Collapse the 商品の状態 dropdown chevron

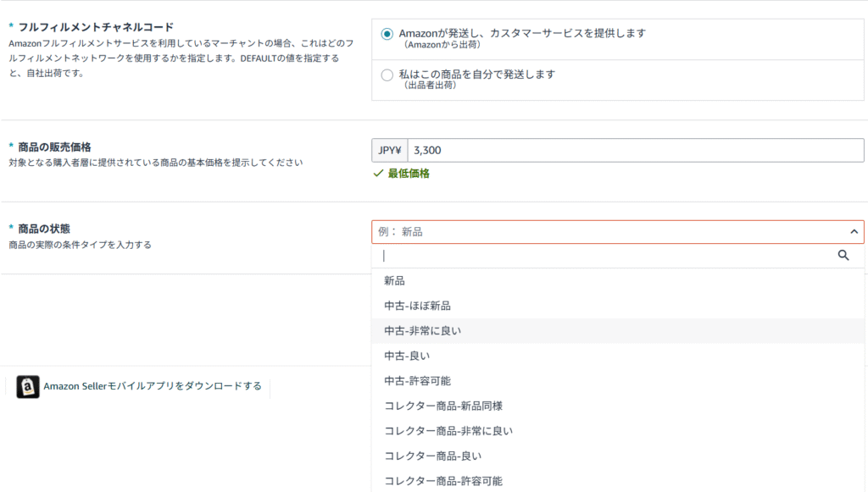pyautogui.click(x=853, y=232)
